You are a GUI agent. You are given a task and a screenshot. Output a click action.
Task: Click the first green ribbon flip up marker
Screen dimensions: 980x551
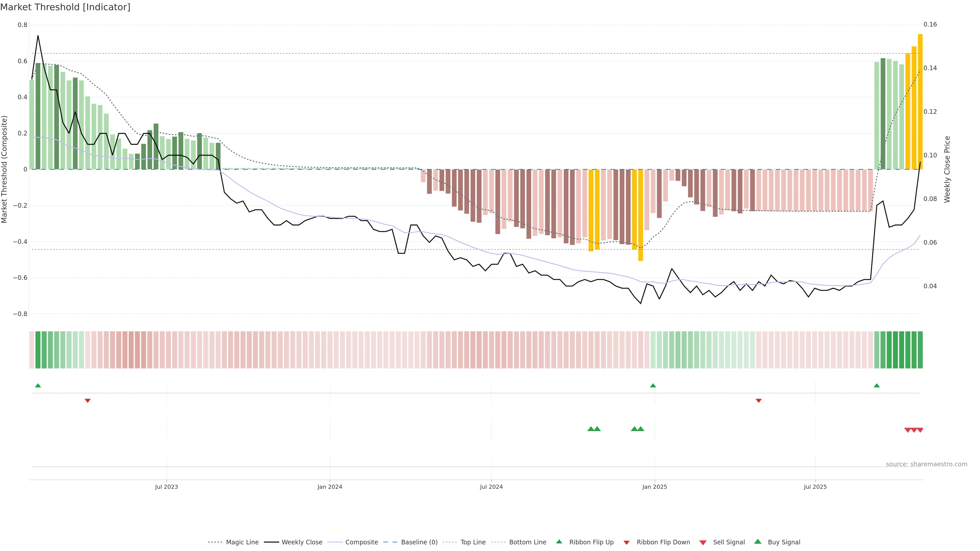[x=38, y=386]
